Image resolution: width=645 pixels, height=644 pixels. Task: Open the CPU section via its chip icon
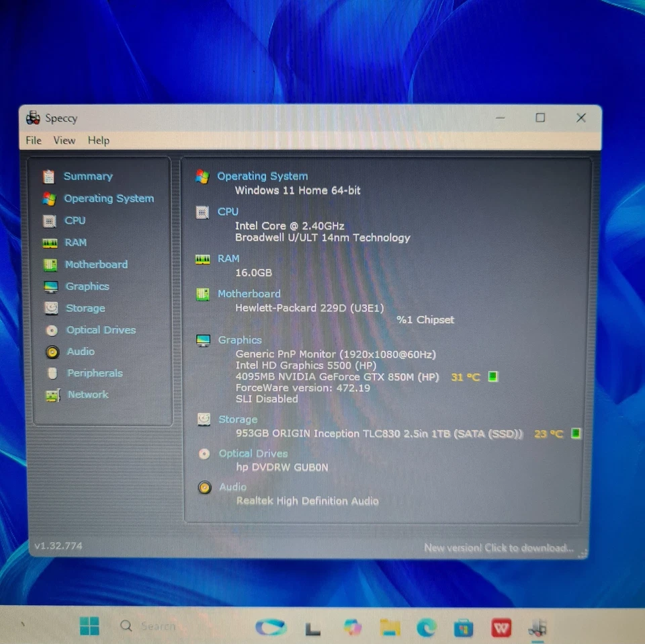click(49, 220)
